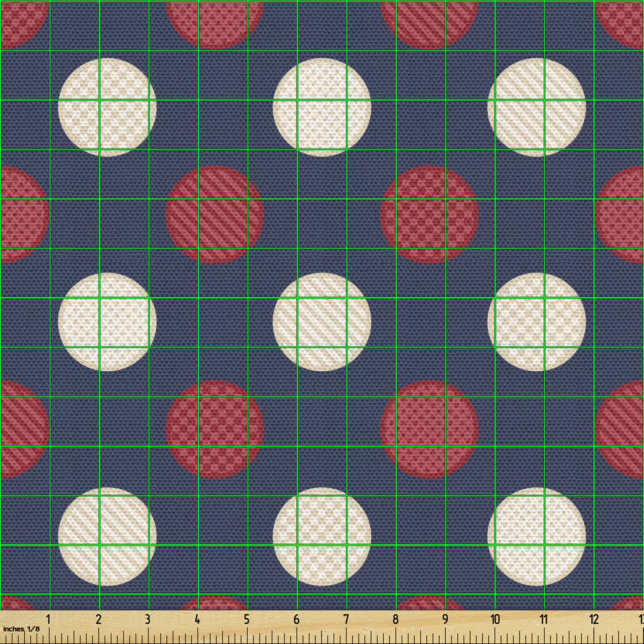Click the number 4 on the ruler
Screen dimensions: 644x644
pyautogui.click(x=197, y=619)
